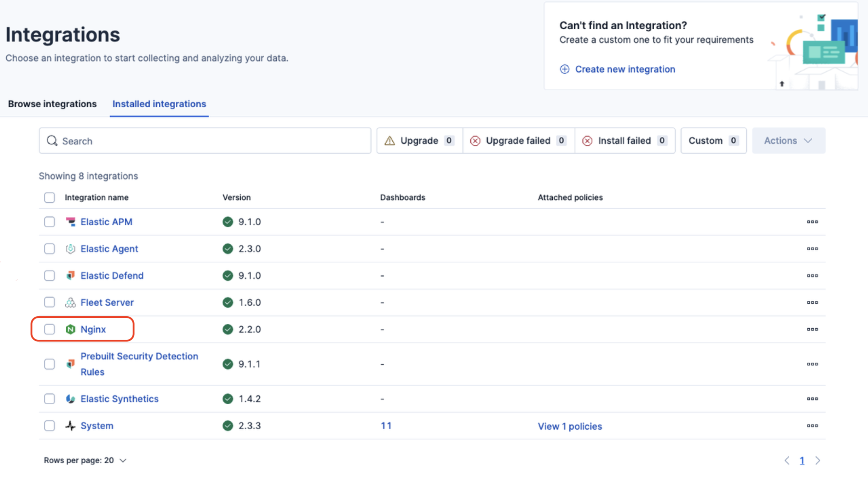Open the Upgrade failed filter
The image size is (868, 483).
tap(518, 141)
